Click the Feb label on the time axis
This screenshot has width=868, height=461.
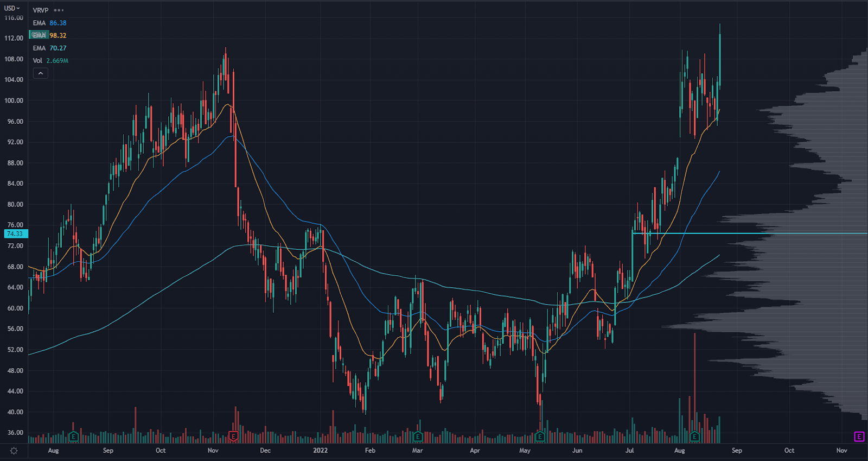click(370, 451)
